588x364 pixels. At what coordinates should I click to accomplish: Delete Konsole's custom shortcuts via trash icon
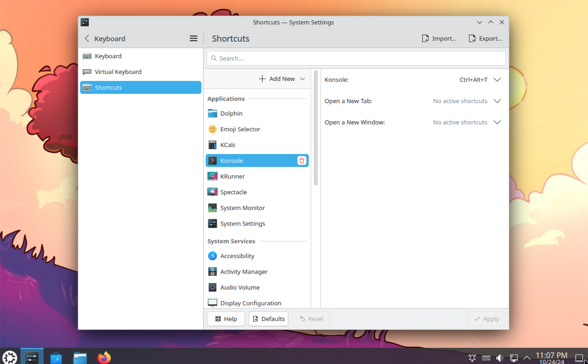301,160
